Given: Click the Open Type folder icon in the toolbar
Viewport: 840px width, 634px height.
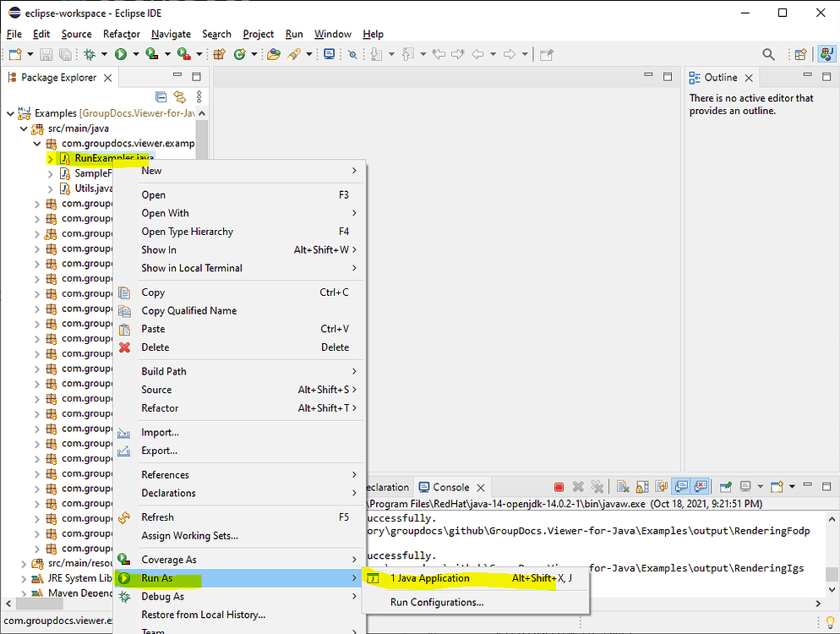Looking at the screenshot, I should (x=274, y=54).
